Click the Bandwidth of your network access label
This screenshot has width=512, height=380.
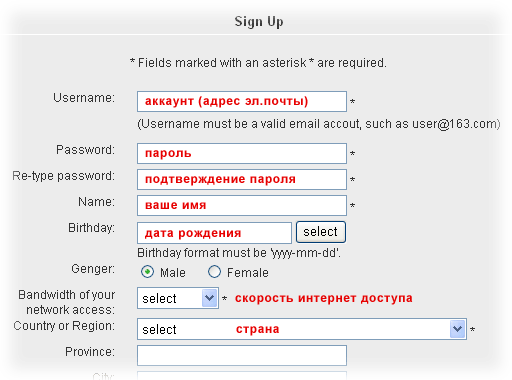pyautogui.click(x=67, y=302)
